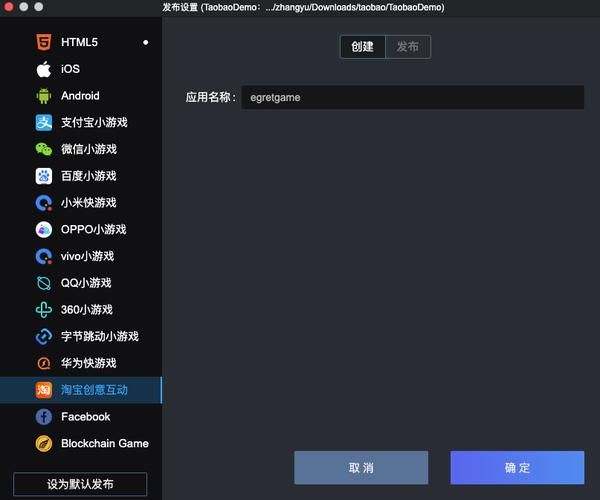This screenshot has width=600, height=500.
Task: Click the vivo小游戏 icon
Action: [x=44, y=256]
